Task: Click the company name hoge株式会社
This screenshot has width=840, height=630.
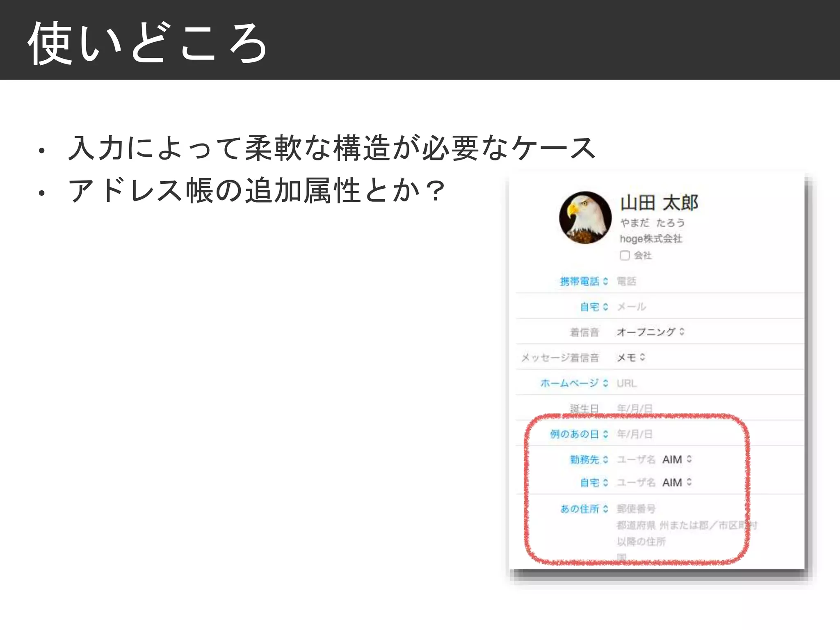Action: 651,239
